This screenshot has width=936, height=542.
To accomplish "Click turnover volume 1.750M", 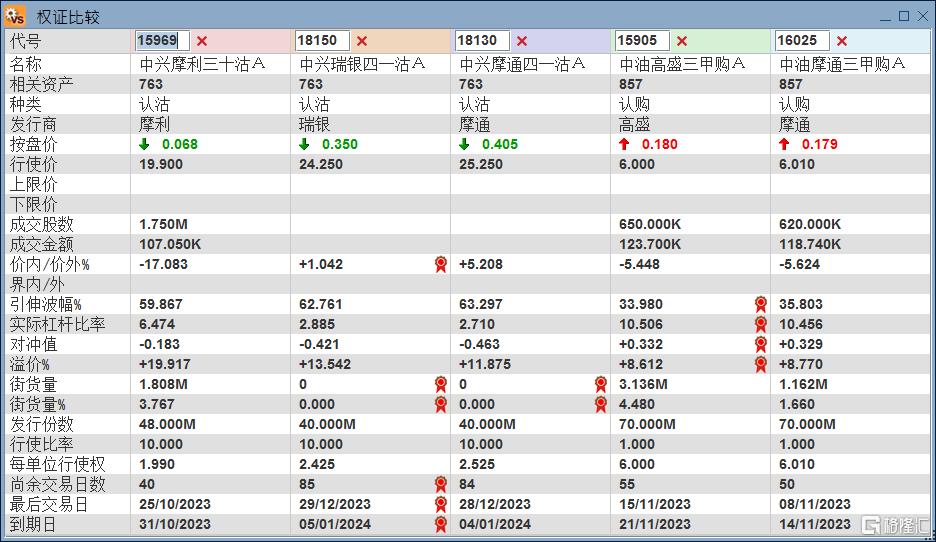I will [x=163, y=224].
